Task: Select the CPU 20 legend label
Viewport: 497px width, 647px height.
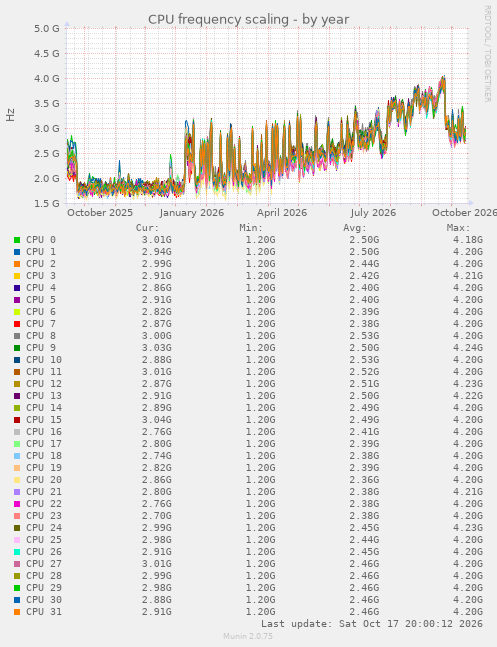Action: click(x=44, y=479)
